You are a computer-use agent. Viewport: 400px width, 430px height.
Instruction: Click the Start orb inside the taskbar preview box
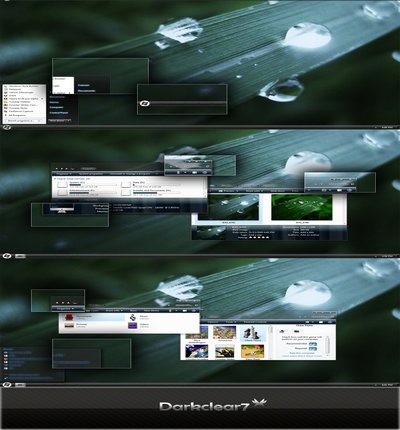tap(145, 103)
